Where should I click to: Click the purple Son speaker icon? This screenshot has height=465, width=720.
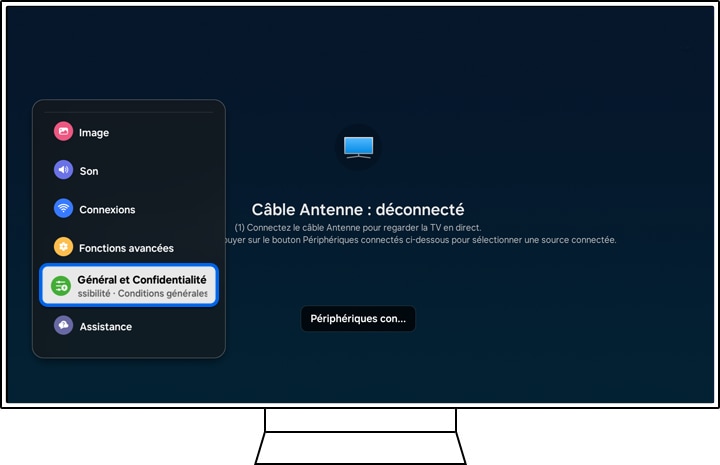click(63, 171)
